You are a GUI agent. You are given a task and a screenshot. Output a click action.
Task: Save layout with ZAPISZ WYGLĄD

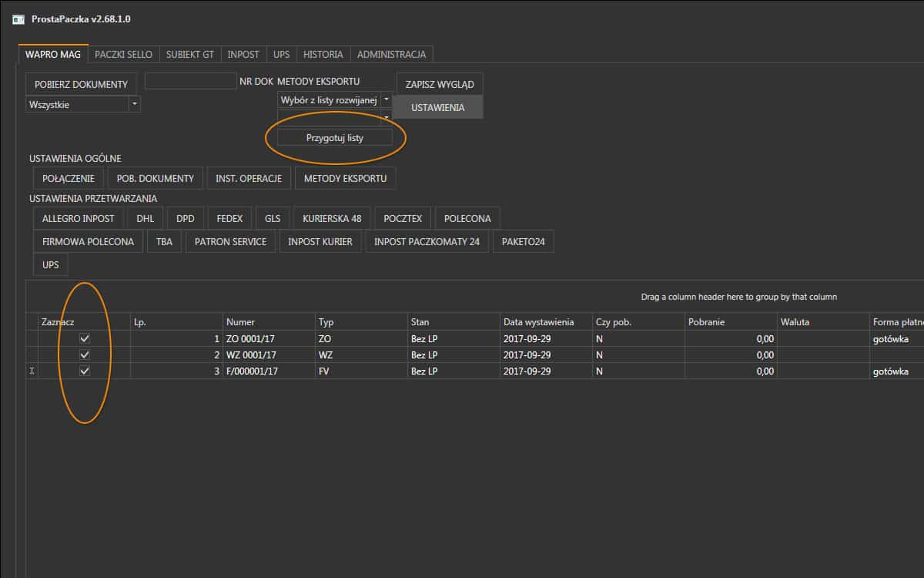(440, 84)
